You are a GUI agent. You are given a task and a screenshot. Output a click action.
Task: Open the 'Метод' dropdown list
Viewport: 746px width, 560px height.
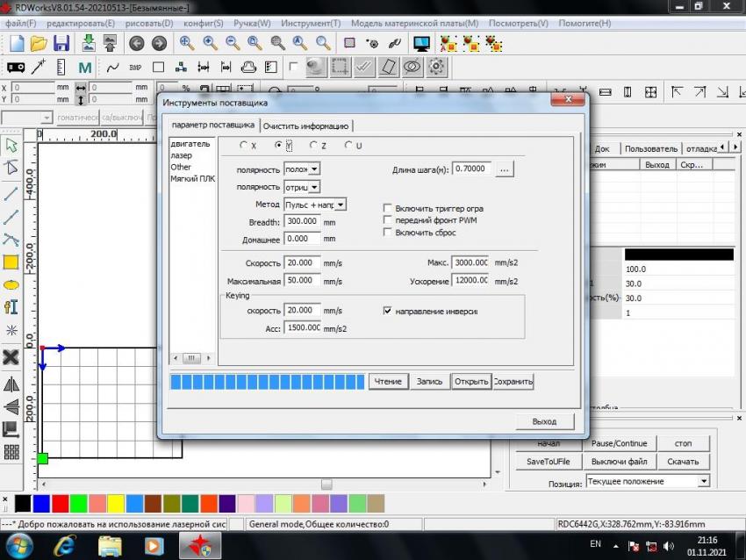pos(341,205)
